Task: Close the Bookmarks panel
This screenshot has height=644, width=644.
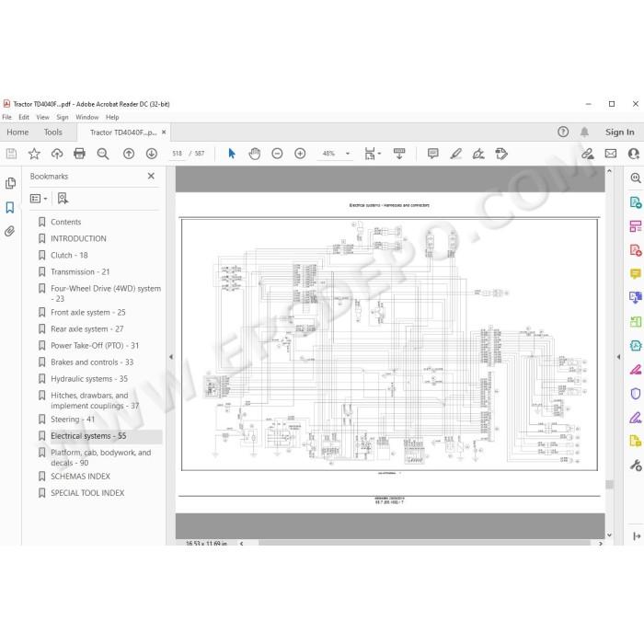Action: coord(151,177)
